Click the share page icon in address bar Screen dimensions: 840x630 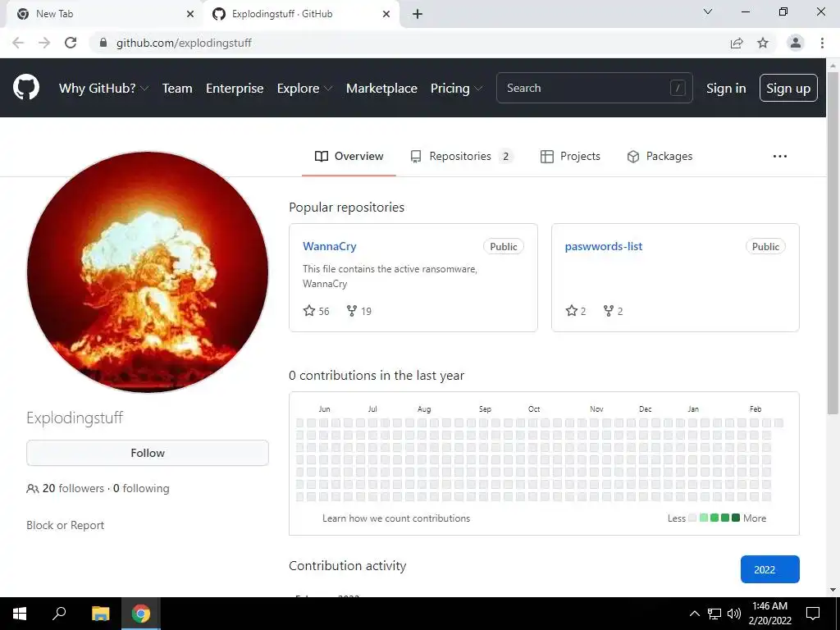click(x=737, y=43)
